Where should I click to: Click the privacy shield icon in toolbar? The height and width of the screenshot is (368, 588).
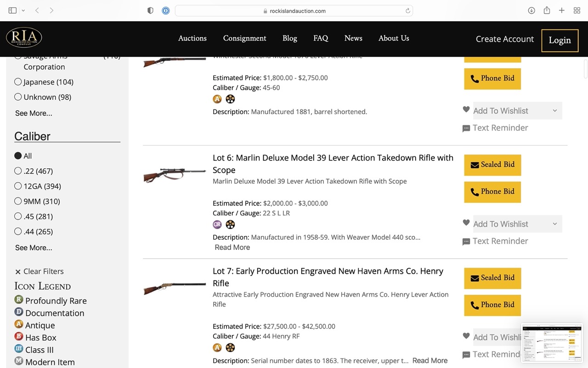150,11
